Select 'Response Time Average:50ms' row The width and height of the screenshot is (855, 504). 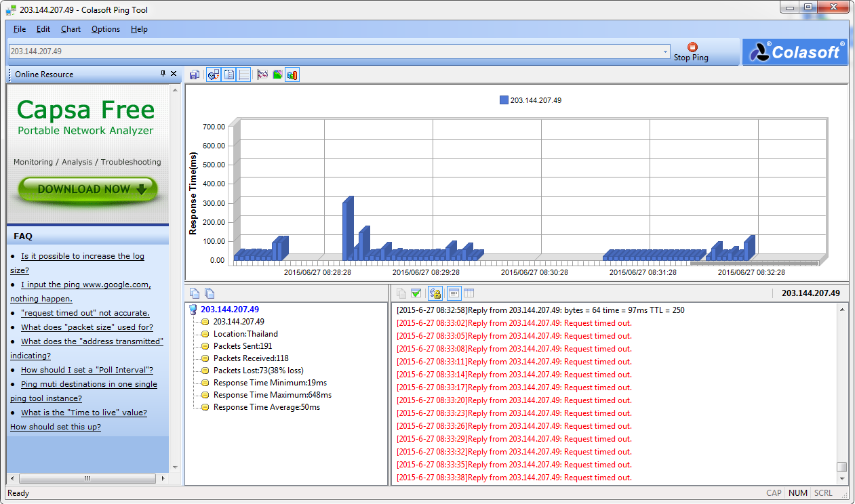tap(266, 407)
